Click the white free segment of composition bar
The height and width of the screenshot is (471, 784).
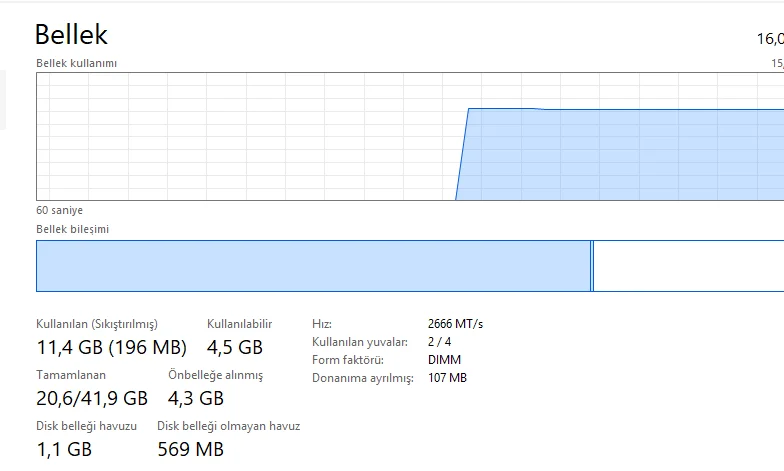click(688, 266)
